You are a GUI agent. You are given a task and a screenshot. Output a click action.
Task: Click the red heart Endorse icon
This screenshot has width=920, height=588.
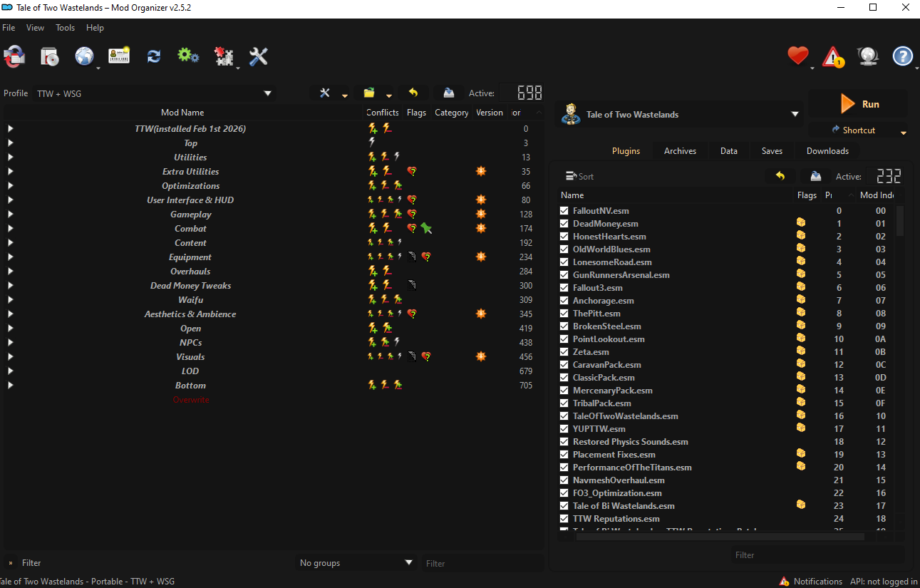click(798, 56)
